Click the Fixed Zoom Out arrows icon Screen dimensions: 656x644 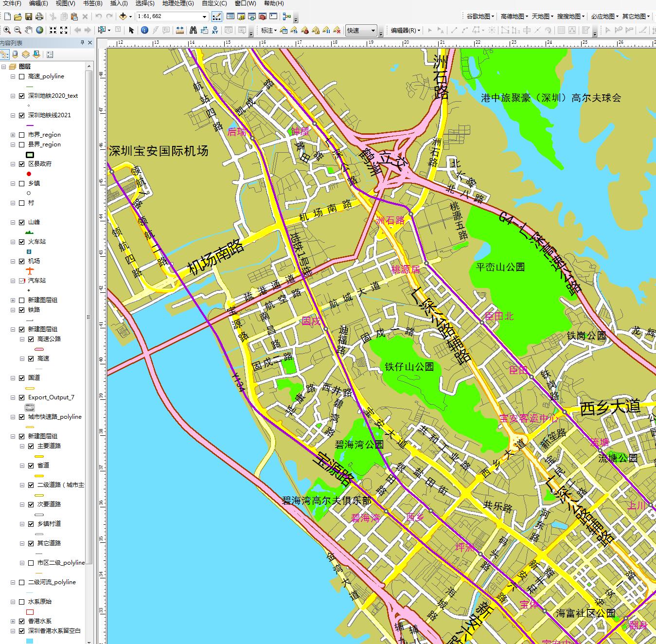tap(64, 30)
